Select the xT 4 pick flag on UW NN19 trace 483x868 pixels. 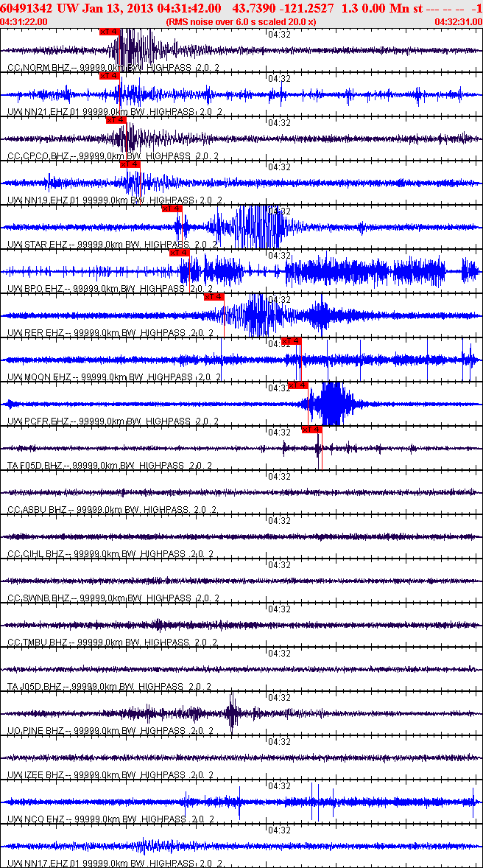coord(130,164)
